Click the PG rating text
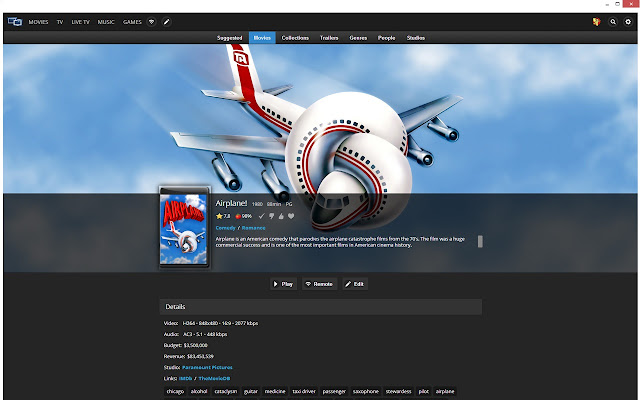 289,204
